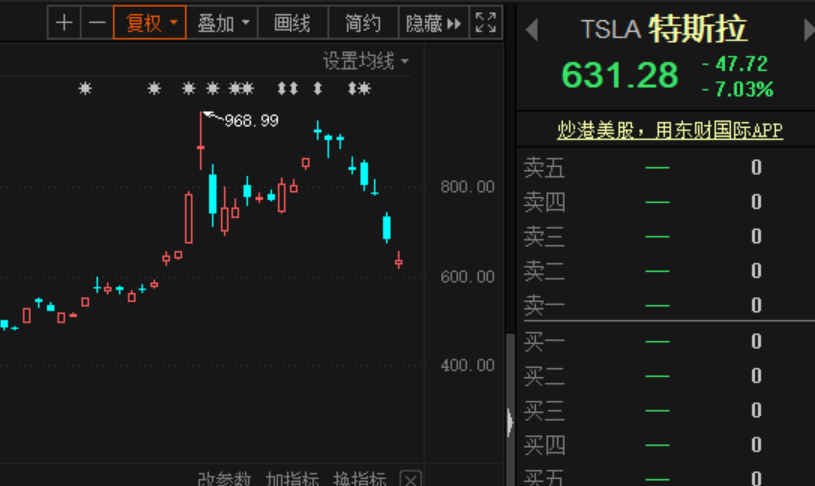
Task: Click 换指标 to switch indicator
Action: click(360, 479)
